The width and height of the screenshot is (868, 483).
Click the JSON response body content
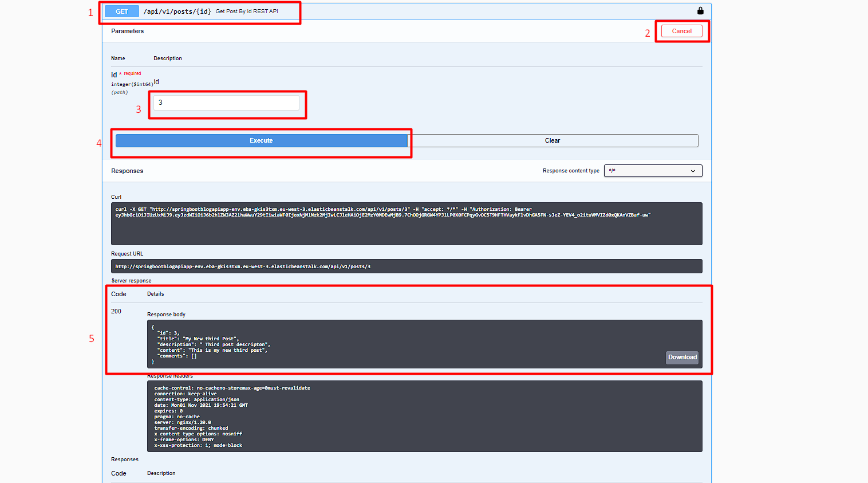pos(212,344)
